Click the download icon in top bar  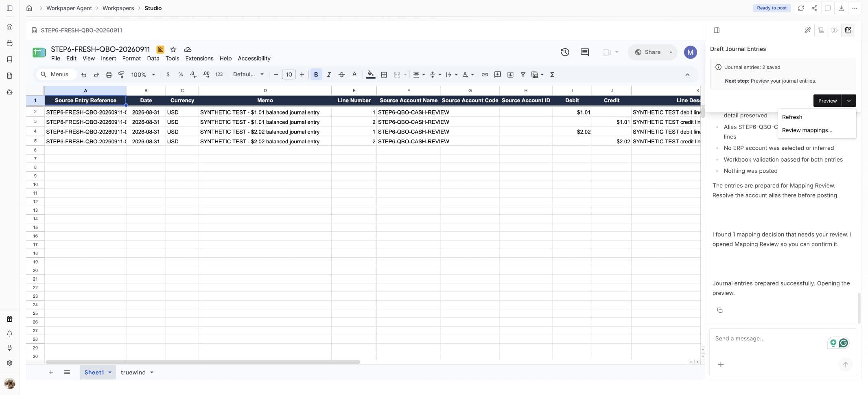(841, 8)
